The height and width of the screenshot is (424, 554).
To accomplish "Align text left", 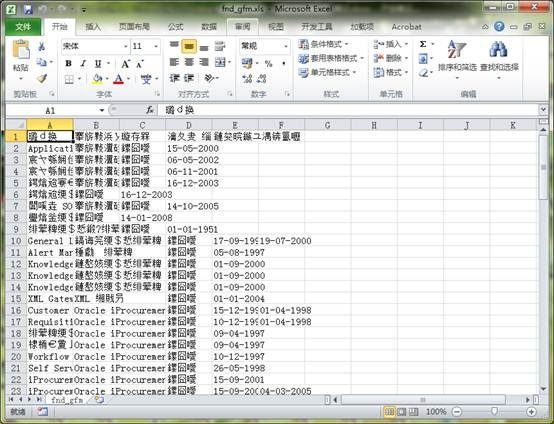I will click(174, 63).
